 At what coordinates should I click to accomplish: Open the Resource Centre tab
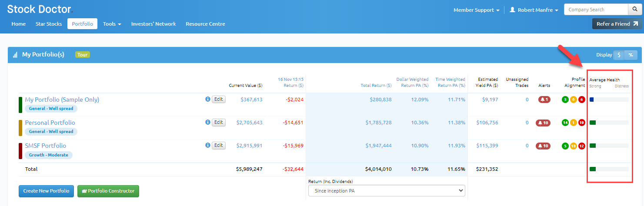(x=205, y=24)
